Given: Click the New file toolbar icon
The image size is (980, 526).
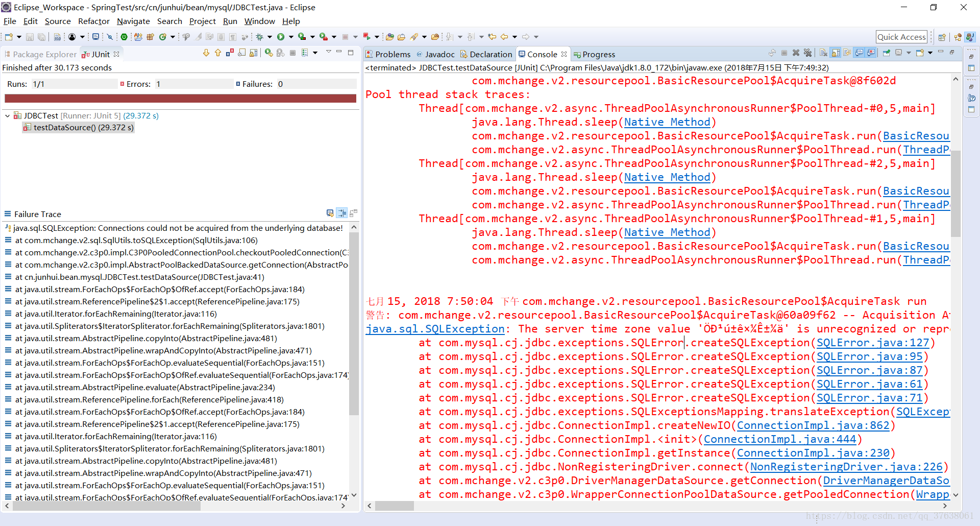Looking at the screenshot, I should click(x=9, y=37).
